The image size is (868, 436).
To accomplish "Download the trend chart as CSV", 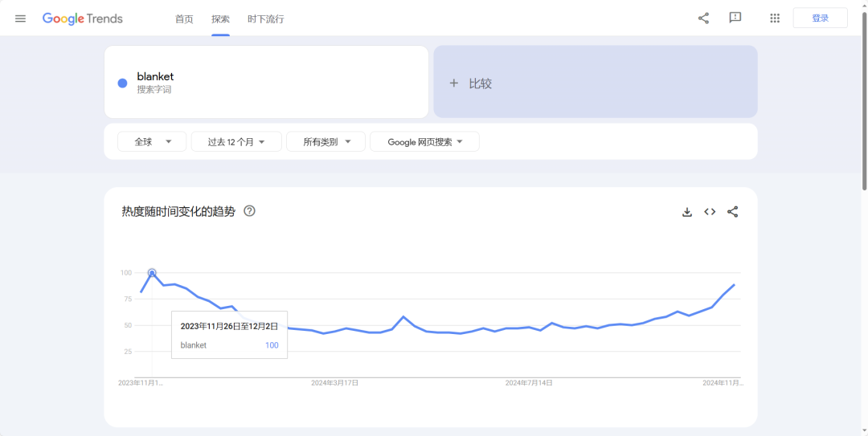I will point(687,212).
